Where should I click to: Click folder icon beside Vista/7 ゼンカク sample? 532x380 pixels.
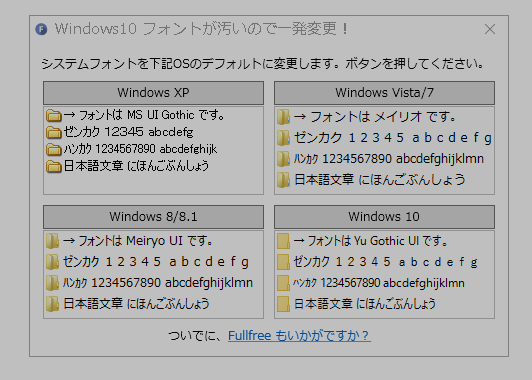point(283,138)
